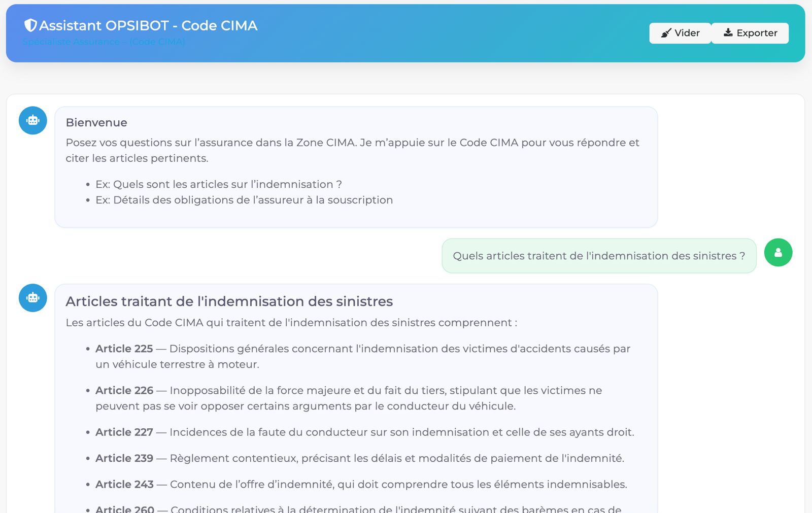Click the bot avatar next to the articles response
Viewport: 812px width, 513px height.
pyautogui.click(x=33, y=298)
